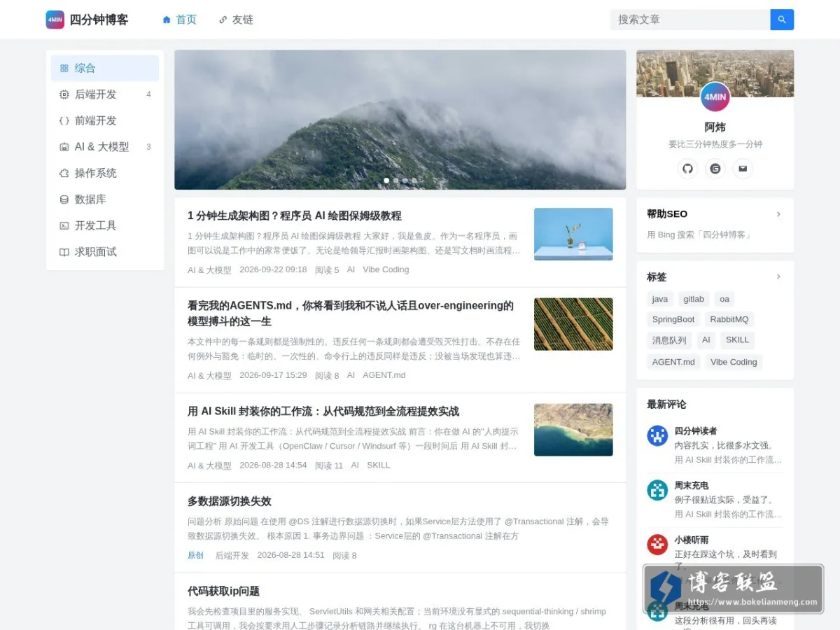Click the braces icon beside 前端开发
Viewport: 840px width, 630px height.
pos(64,120)
